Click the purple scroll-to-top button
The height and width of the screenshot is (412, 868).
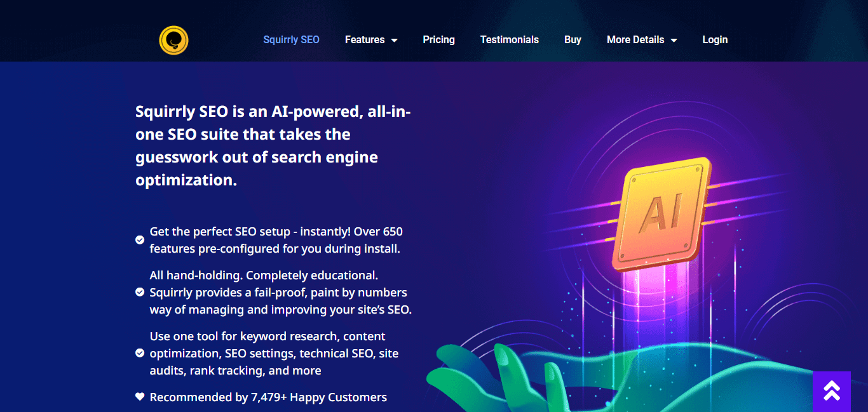pyautogui.click(x=832, y=390)
